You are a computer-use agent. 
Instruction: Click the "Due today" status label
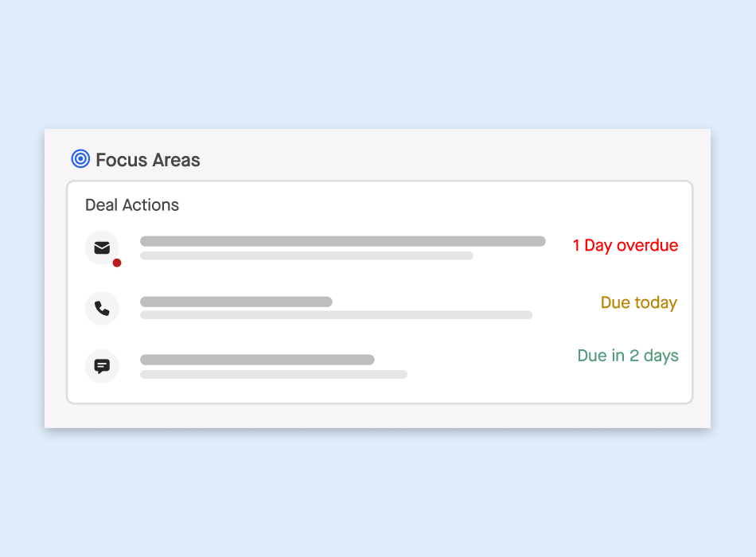pyautogui.click(x=638, y=303)
